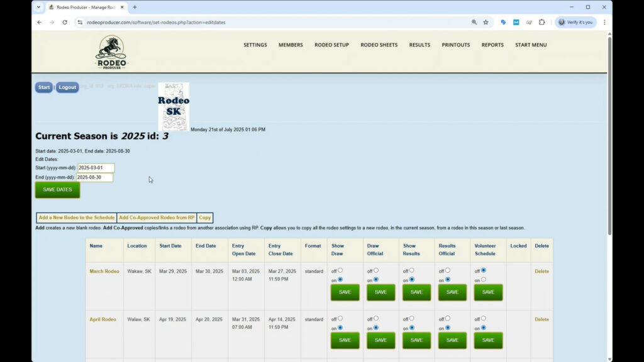
Task: Click the season Start date input field
Action: 96,168
